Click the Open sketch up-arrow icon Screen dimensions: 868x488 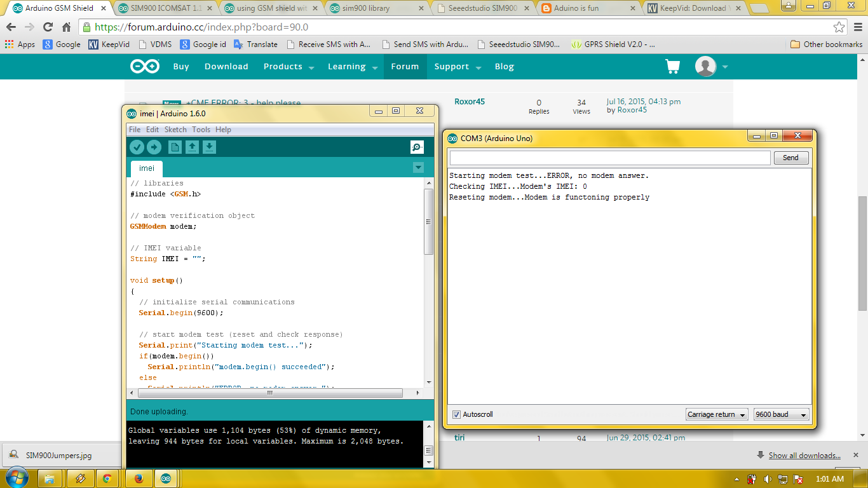pos(192,147)
